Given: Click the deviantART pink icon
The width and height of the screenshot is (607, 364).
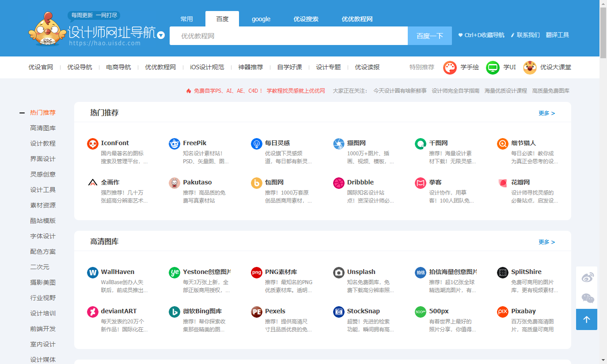Looking at the screenshot, I should [93, 312].
